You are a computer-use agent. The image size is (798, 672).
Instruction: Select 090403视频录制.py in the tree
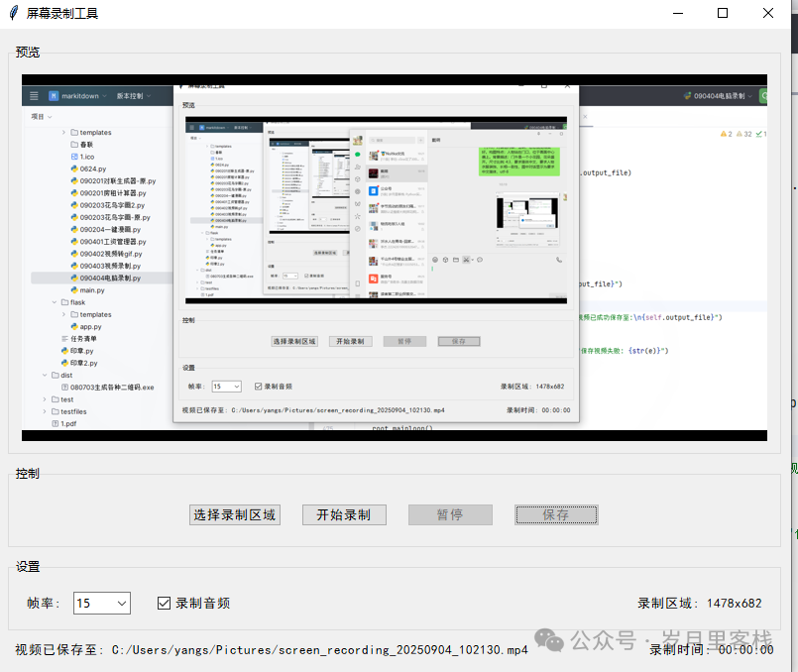tap(105, 266)
